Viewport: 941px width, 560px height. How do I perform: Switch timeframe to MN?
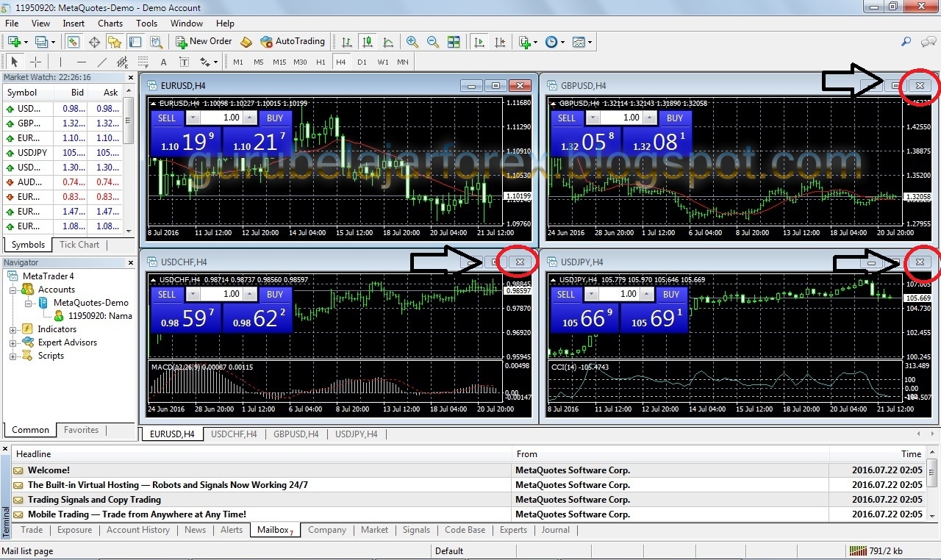tap(403, 62)
